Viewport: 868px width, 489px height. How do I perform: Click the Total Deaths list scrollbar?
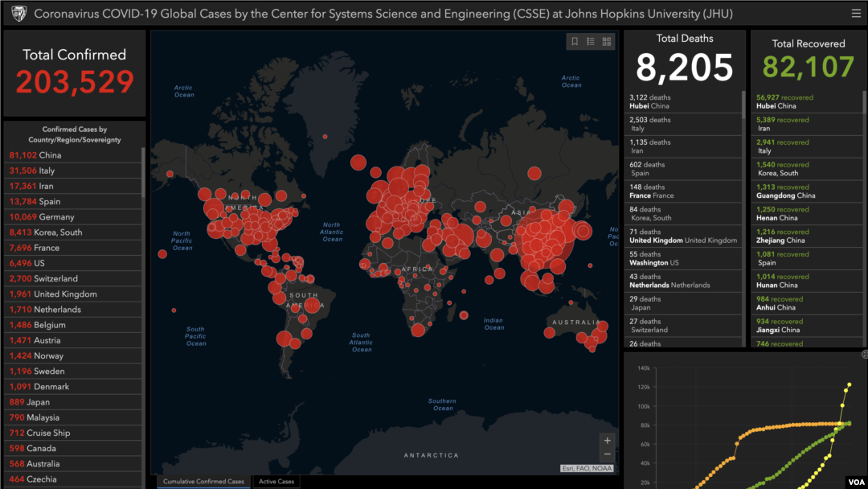743,104
